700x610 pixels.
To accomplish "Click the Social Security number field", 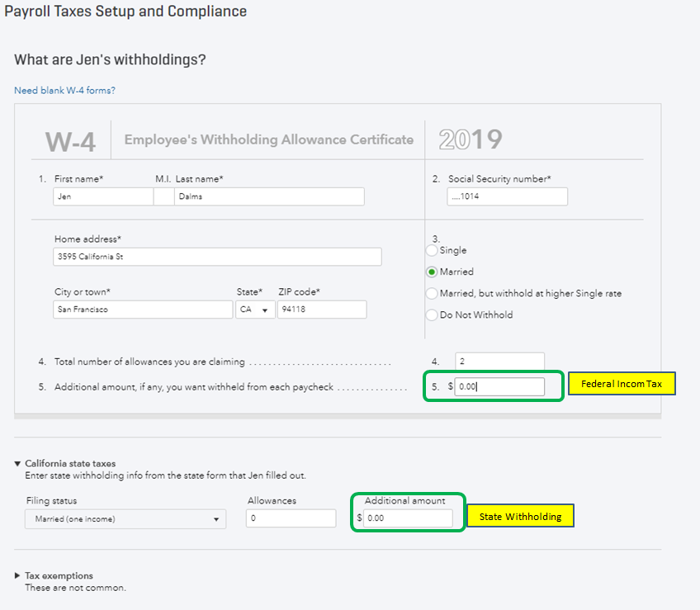I will coord(508,196).
